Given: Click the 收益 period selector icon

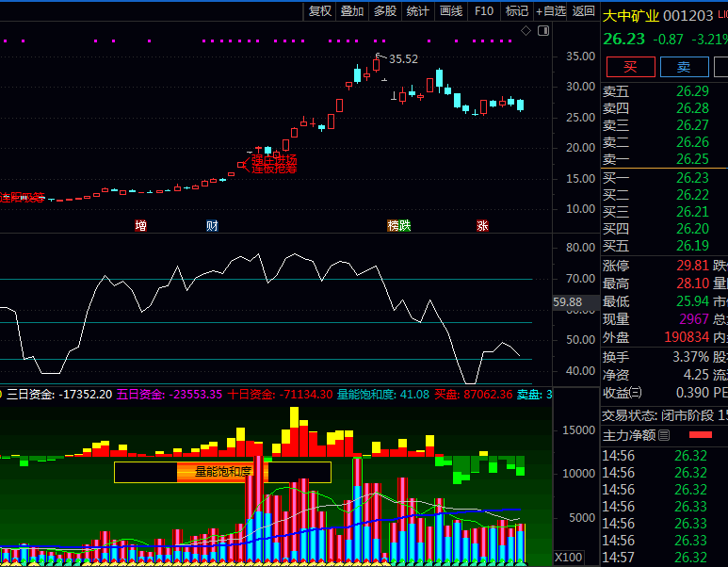Looking at the screenshot, I should pos(636,393).
